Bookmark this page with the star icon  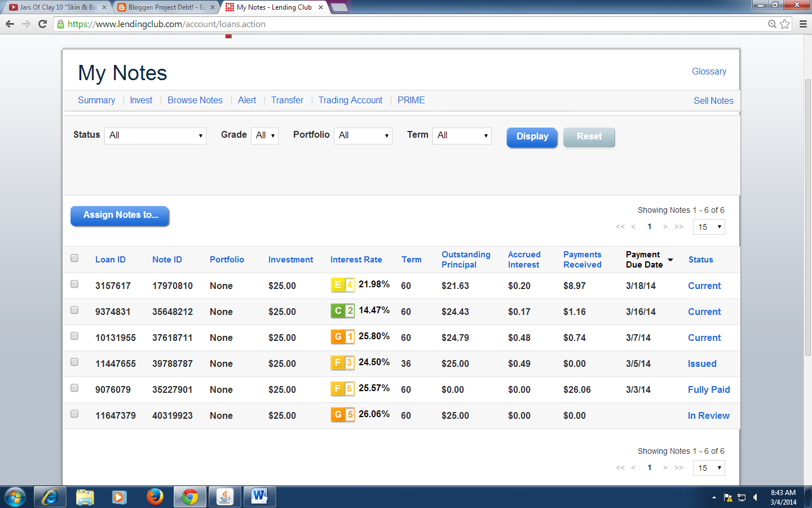click(x=785, y=24)
